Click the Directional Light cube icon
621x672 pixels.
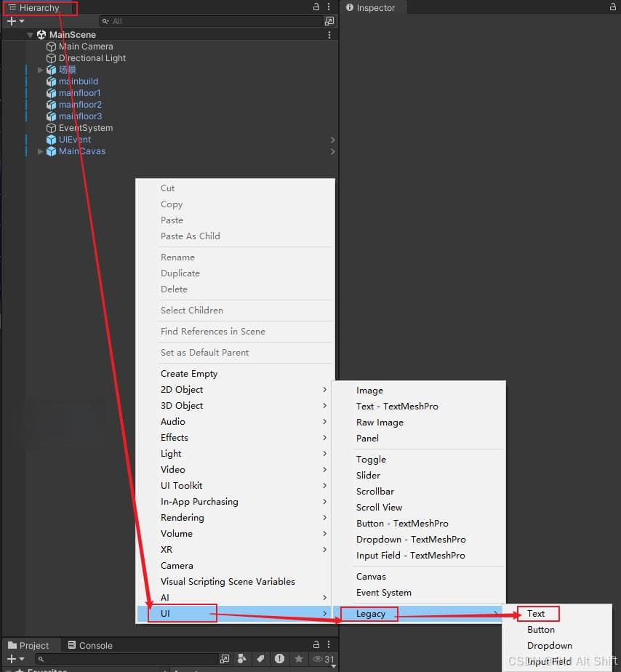tap(51, 58)
